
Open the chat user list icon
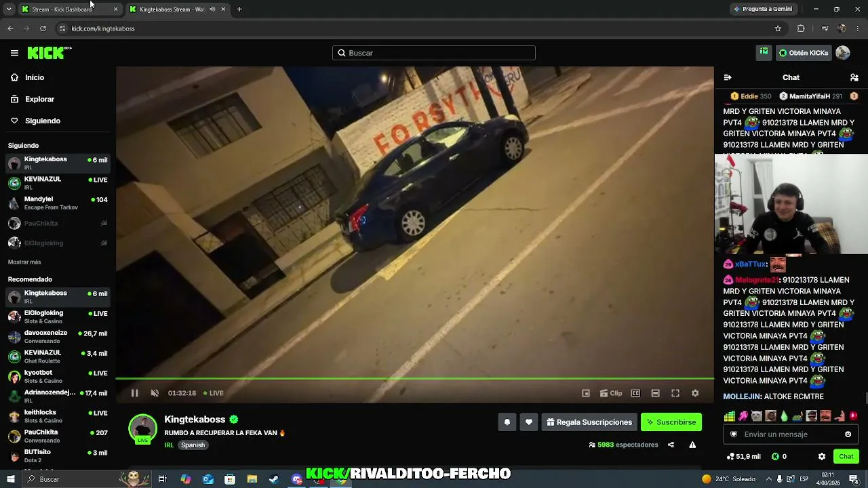tap(854, 77)
